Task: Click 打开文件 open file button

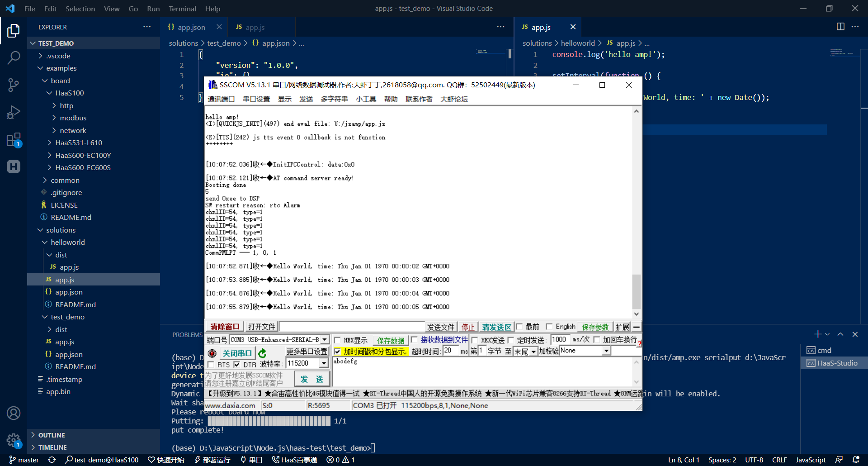Action: 262,327
